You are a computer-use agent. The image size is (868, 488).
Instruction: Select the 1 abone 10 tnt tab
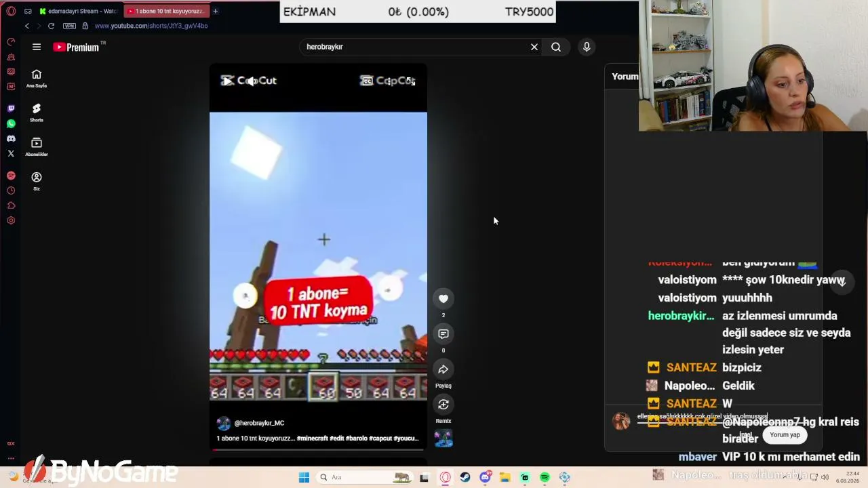click(165, 11)
